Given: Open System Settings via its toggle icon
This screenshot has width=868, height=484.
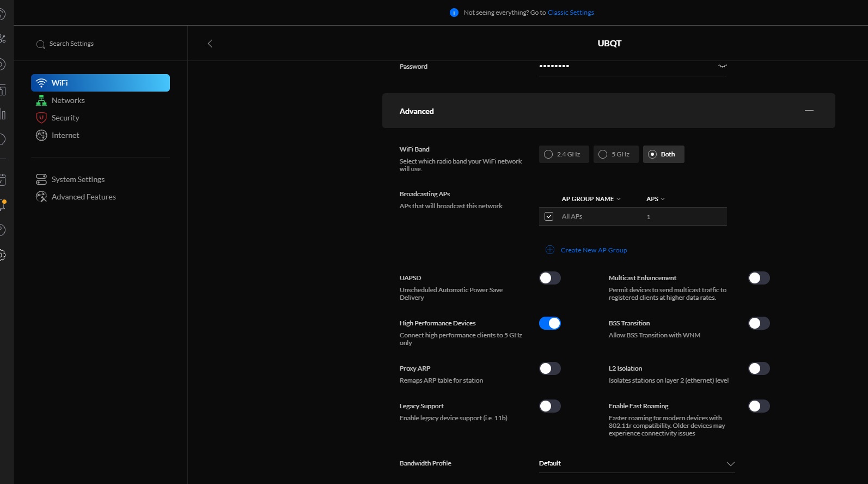Looking at the screenshot, I should coord(41,179).
